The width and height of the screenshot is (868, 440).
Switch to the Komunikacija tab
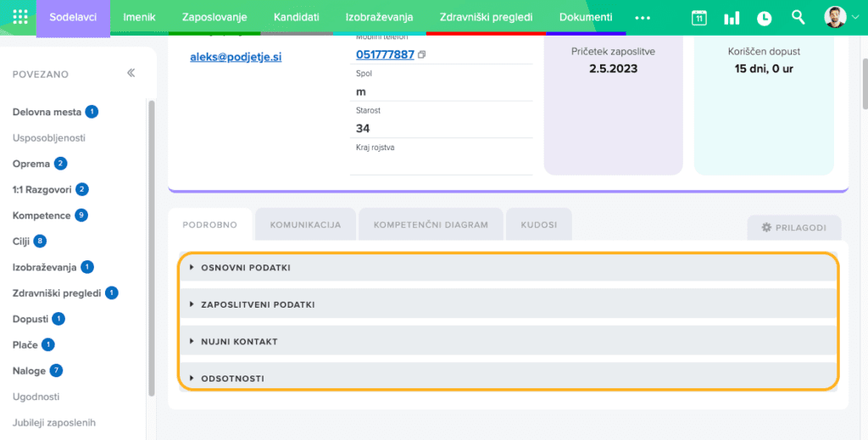click(305, 226)
